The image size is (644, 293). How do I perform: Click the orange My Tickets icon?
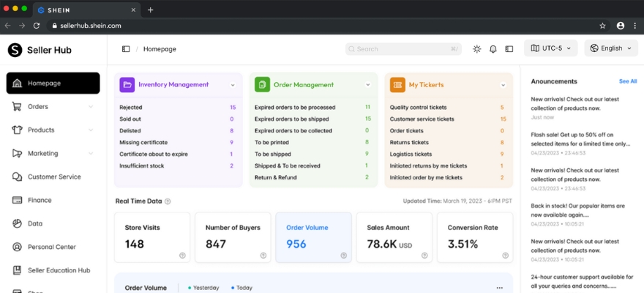point(397,85)
